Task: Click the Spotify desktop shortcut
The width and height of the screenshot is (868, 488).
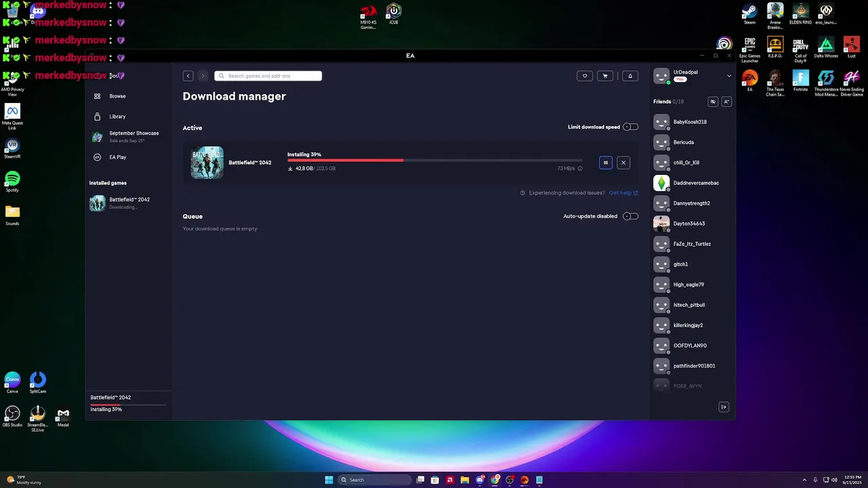Action: click(12, 182)
